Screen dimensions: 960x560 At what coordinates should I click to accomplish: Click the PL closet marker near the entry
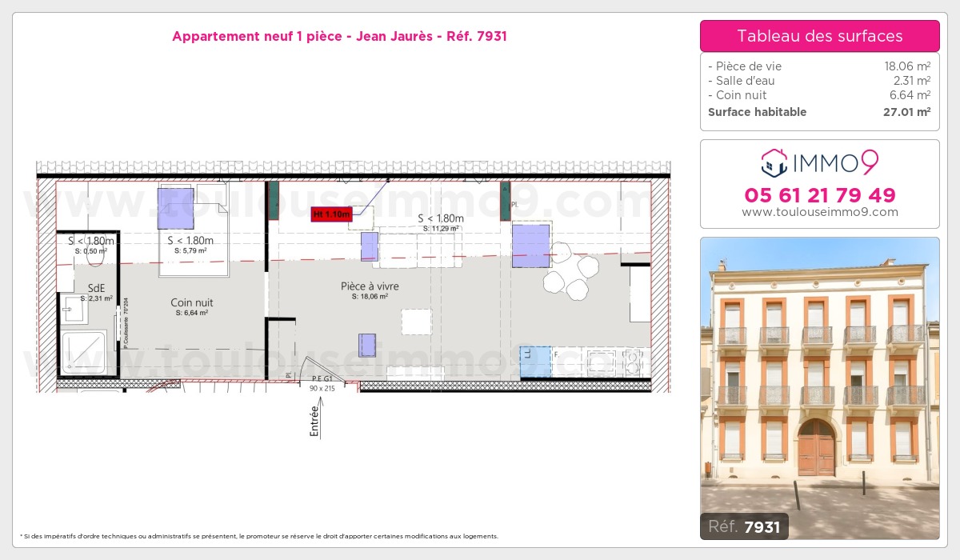(288, 374)
